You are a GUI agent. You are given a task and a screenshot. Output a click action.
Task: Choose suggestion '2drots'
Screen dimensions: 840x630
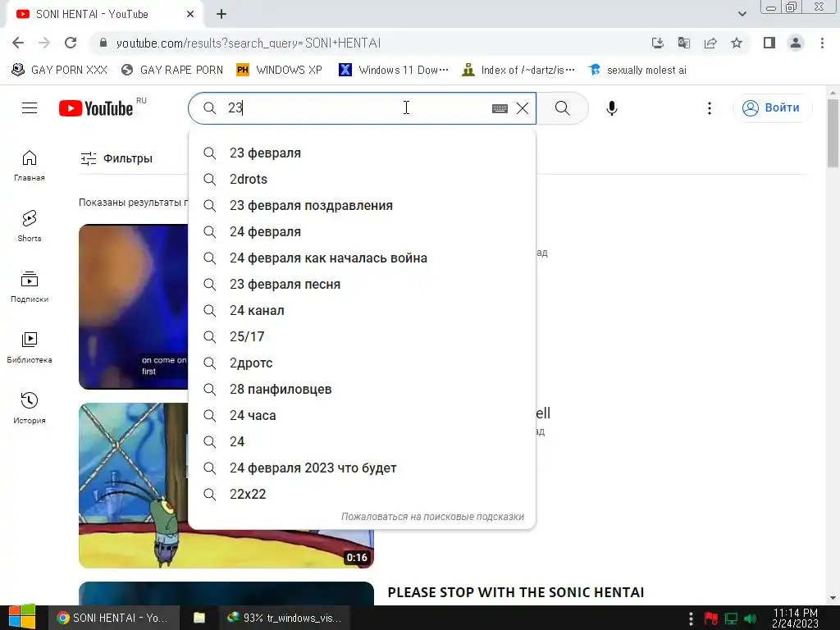[362, 180]
